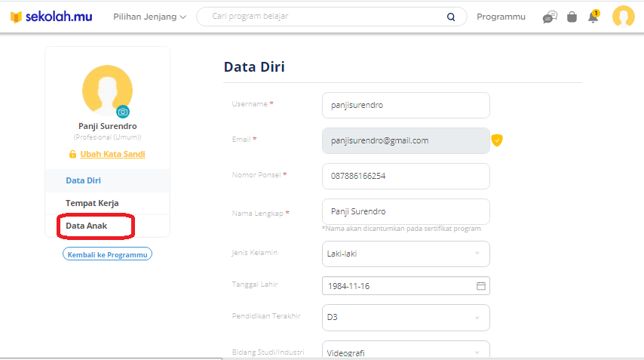Open the chat messages icon
Viewport: 644px width, 360px height.
tap(550, 17)
